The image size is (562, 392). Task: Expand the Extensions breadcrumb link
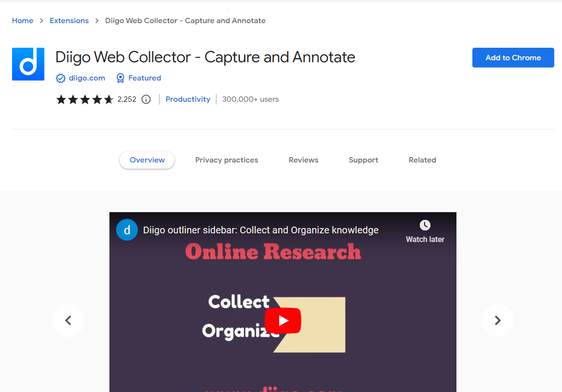69,20
